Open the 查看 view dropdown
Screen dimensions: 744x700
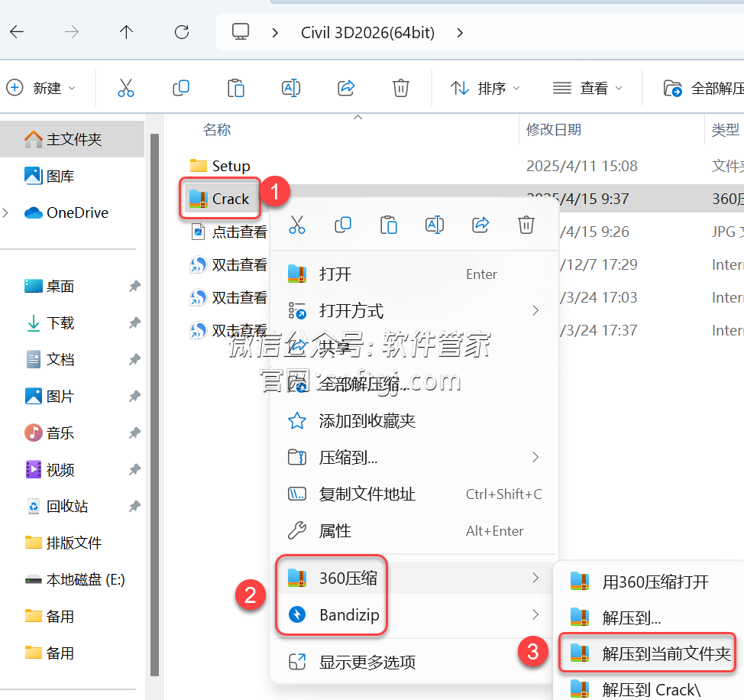click(587, 88)
